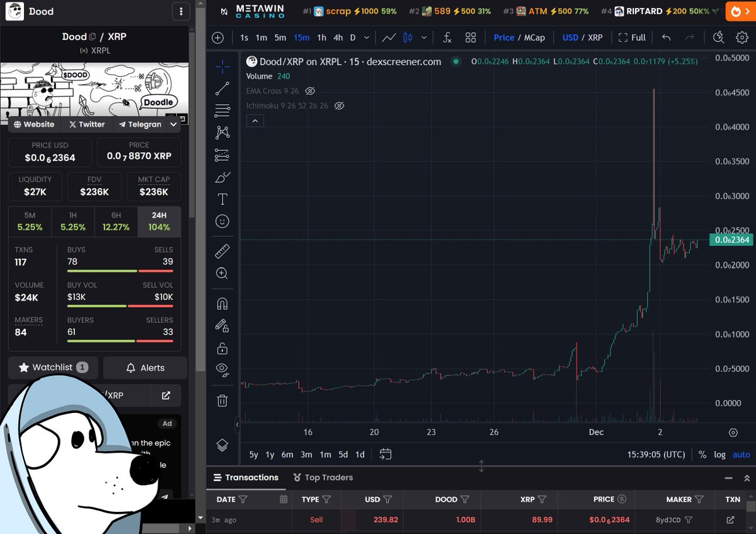Open the Telegram link
The width and height of the screenshot is (756, 534).
coord(140,124)
